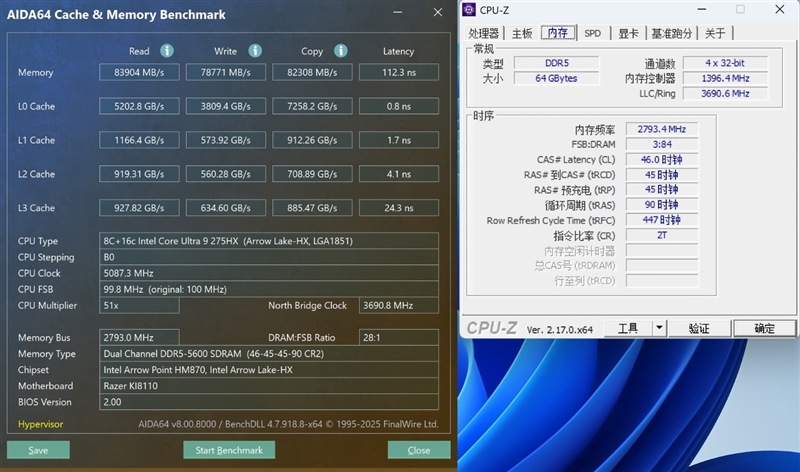Image resolution: width=800 pixels, height=472 pixels.
Task: Open the 工具 dropdown arrow
Action: point(659,328)
